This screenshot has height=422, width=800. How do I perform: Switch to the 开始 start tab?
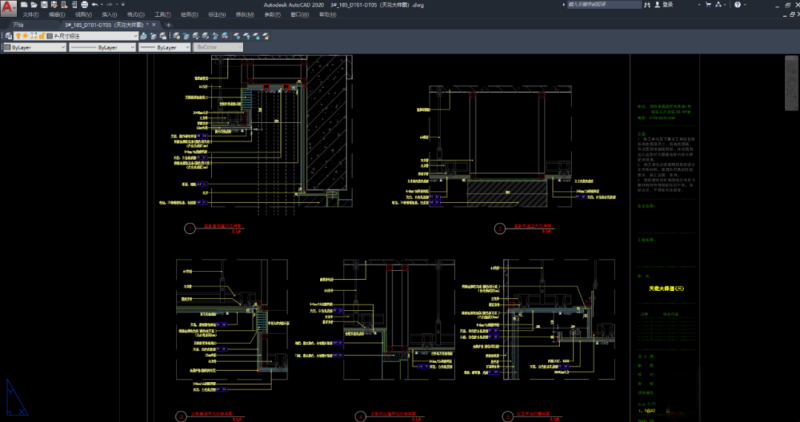pos(19,24)
